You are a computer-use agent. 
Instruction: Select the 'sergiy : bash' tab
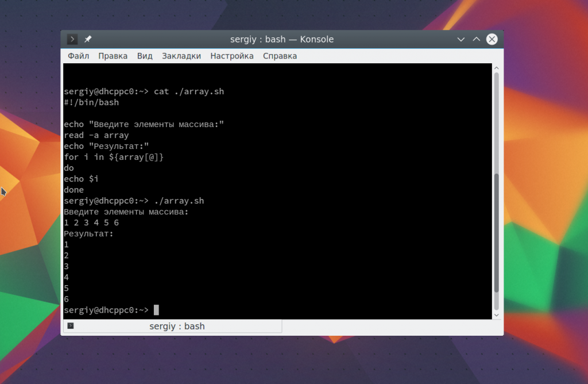(x=177, y=327)
